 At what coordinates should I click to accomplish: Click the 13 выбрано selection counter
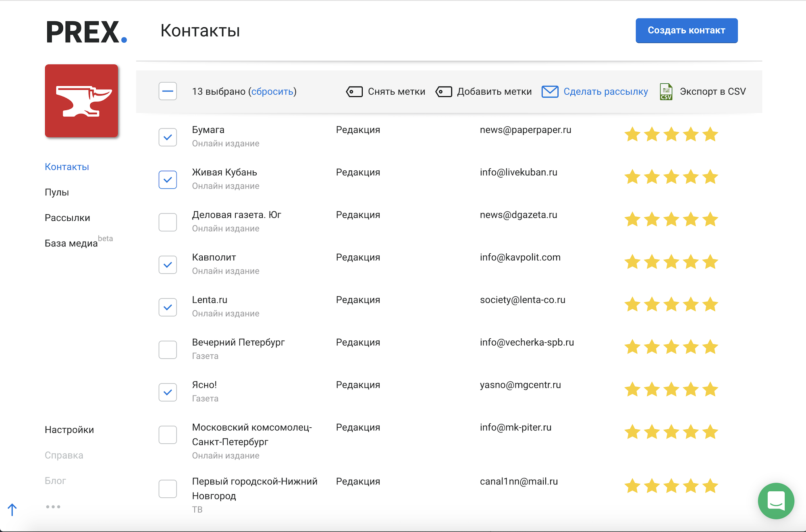pyautogui.click(x=219, y=92)
